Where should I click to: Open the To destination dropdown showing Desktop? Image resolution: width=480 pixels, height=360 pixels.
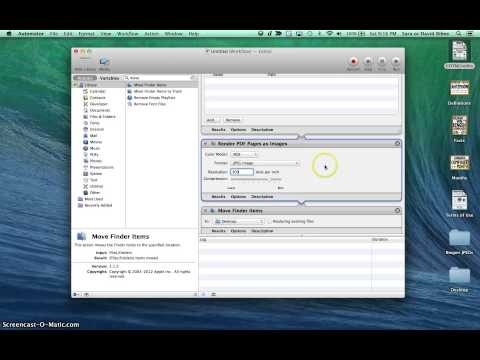(x=238, y=221)
